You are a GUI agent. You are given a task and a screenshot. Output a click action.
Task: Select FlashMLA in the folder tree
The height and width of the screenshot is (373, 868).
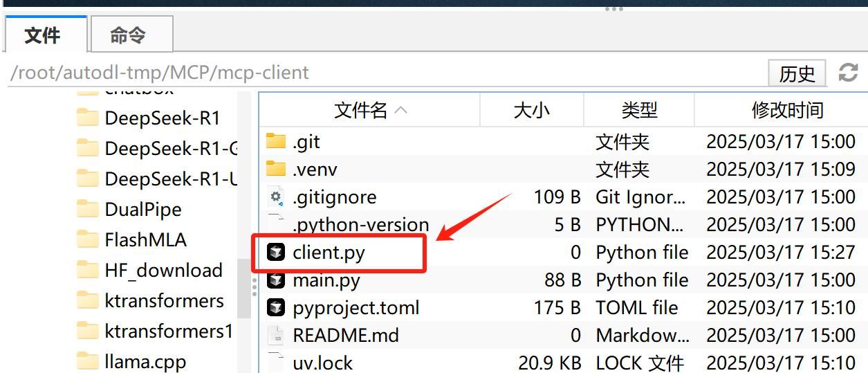(x=146, y=239)
